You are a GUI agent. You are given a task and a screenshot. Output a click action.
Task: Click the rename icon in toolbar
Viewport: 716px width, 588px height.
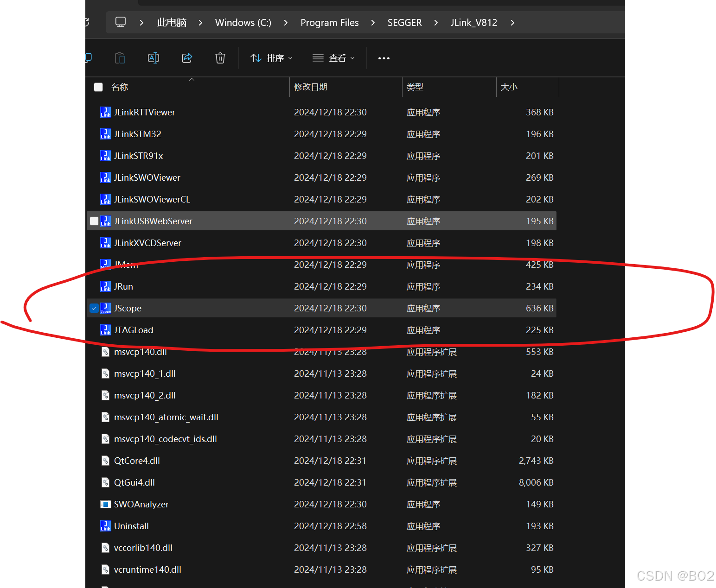(x=153, y=58)
